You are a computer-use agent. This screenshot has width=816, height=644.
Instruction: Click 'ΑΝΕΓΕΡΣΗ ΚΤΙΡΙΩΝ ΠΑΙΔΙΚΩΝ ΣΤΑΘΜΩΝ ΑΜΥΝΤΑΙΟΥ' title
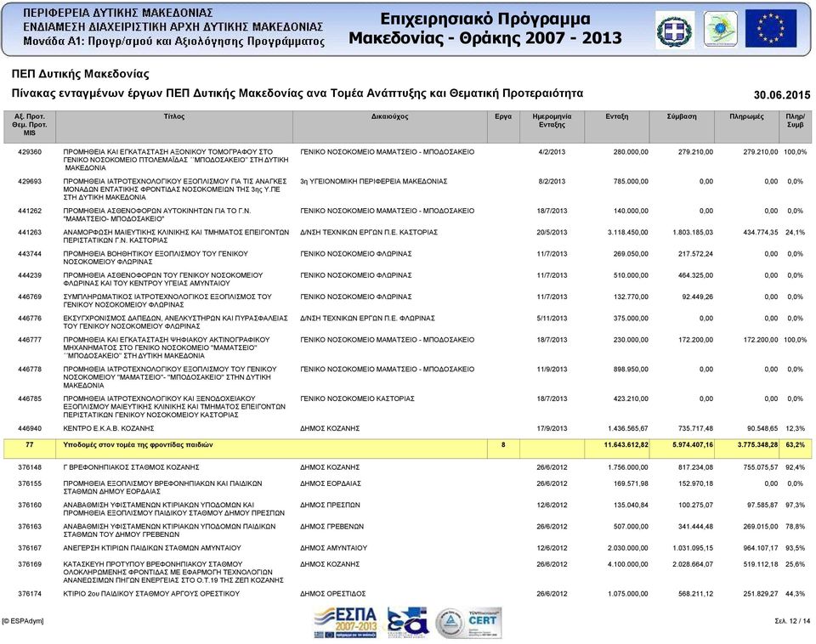(x=152, y=548)
